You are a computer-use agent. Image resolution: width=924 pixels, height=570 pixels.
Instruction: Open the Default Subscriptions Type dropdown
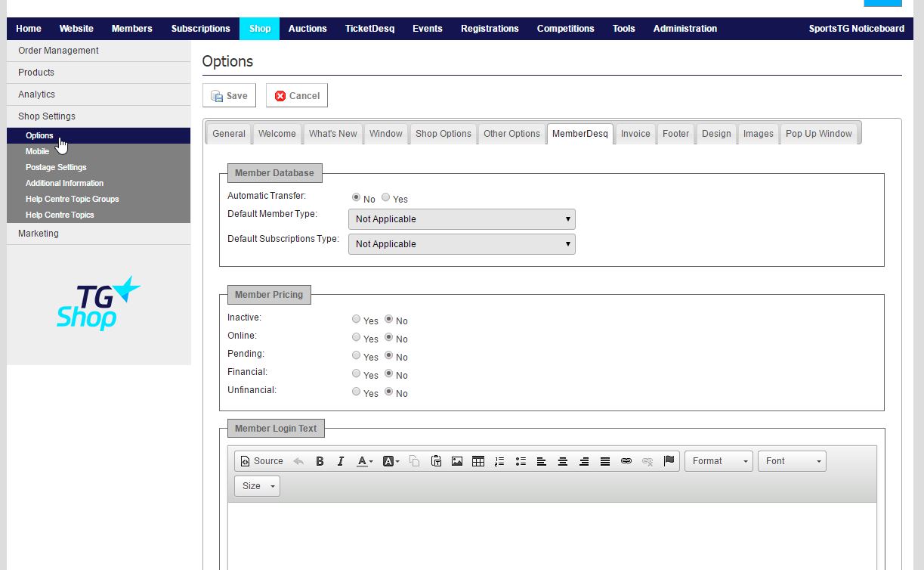pos(462,244)
